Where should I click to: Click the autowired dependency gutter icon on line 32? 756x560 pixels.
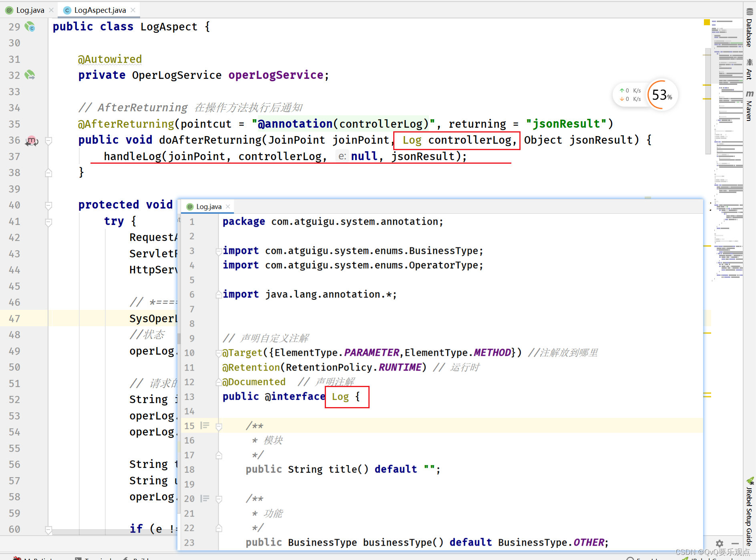pyautogui.click(x=30, y=75)
